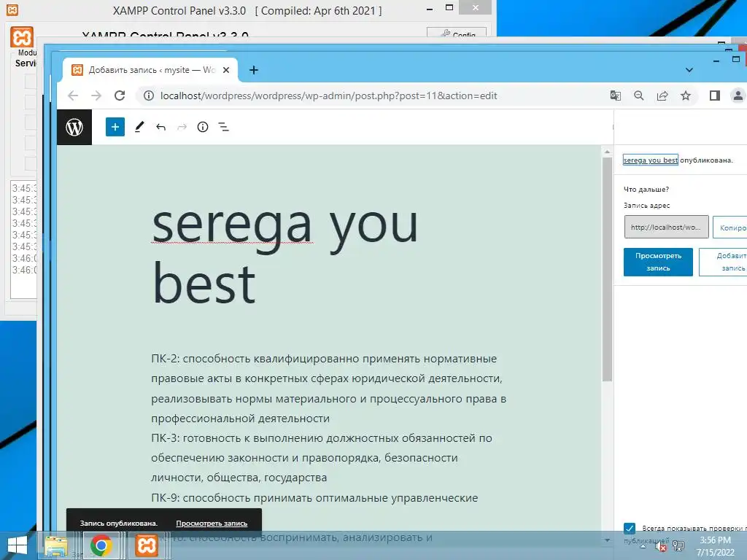Open File Explorer from taskbar
747x560 pixels.
pos(56,545)
